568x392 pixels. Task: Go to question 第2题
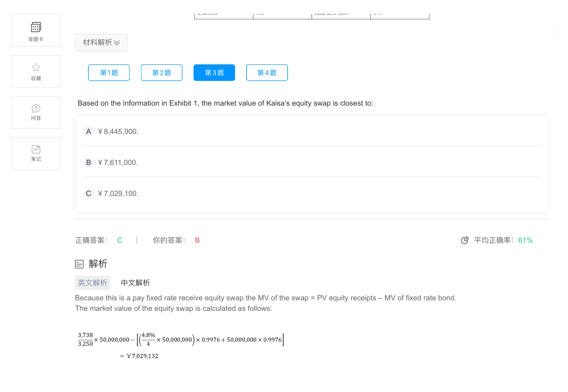coord(161,73)
